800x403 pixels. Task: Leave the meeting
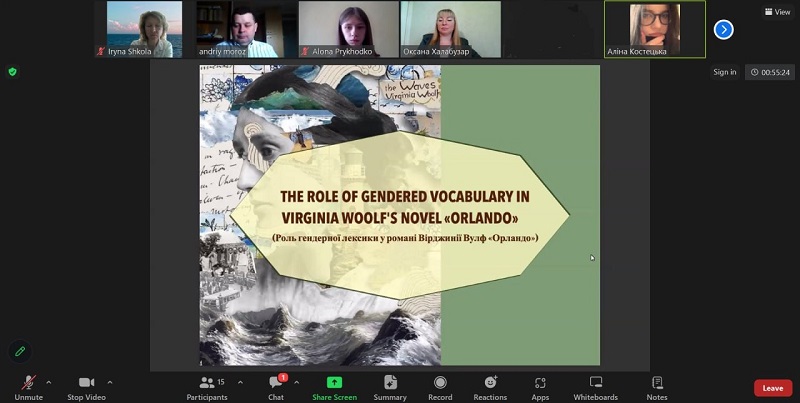tap(773, 388)
